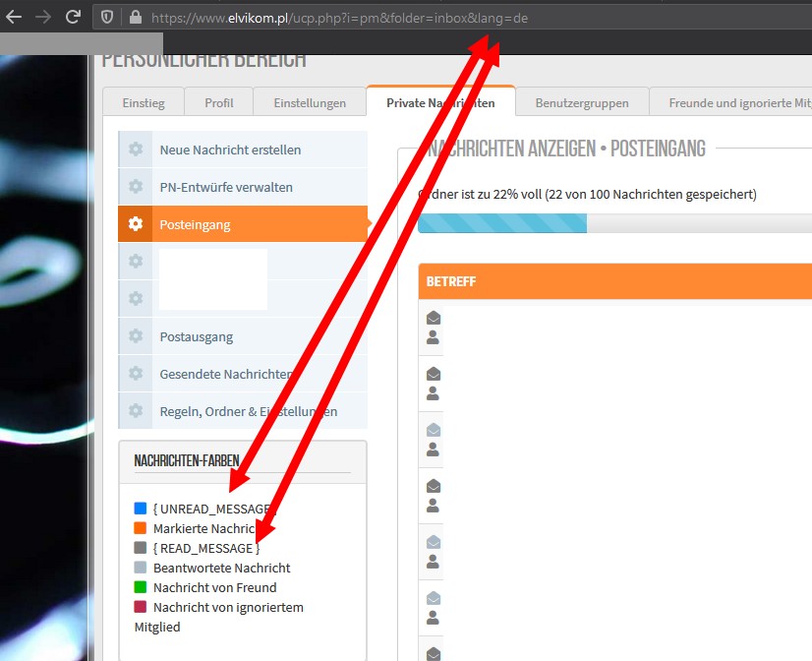Click the orange Markierte Nachricht color swatch
This screenshot has width=812, height=661.
click(x=141, y=528)
